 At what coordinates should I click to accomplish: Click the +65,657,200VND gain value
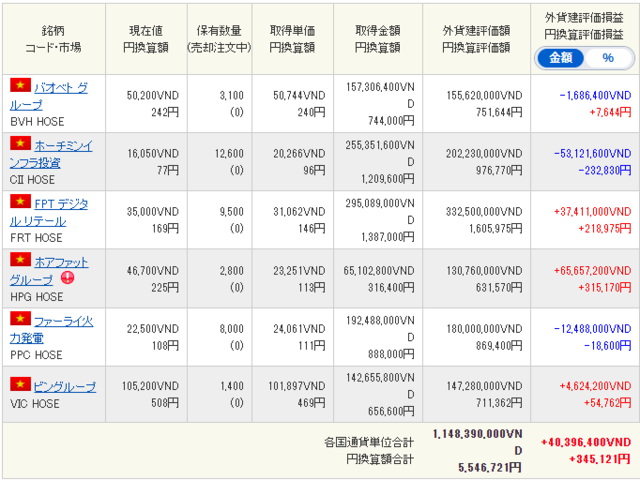coord(593,271)
